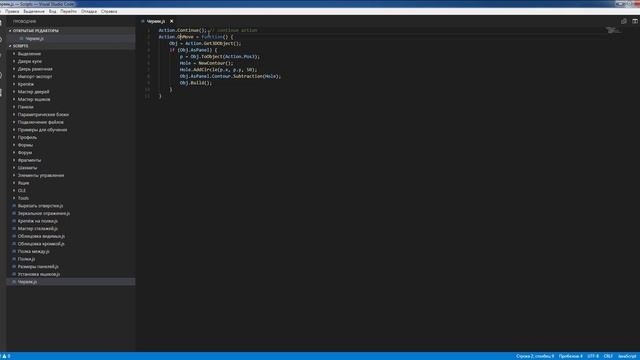Place cursor on Obj.Build(); code line

[x=196, y=83]
